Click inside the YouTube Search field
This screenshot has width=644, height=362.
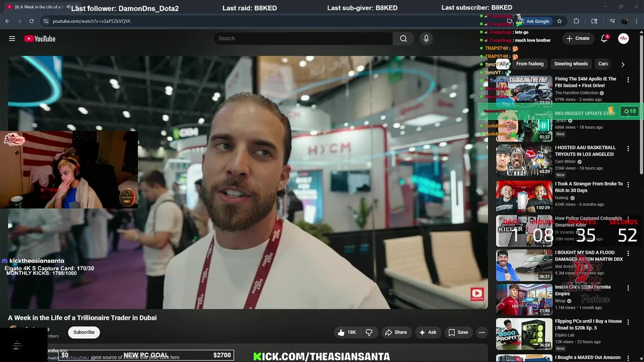303,39
